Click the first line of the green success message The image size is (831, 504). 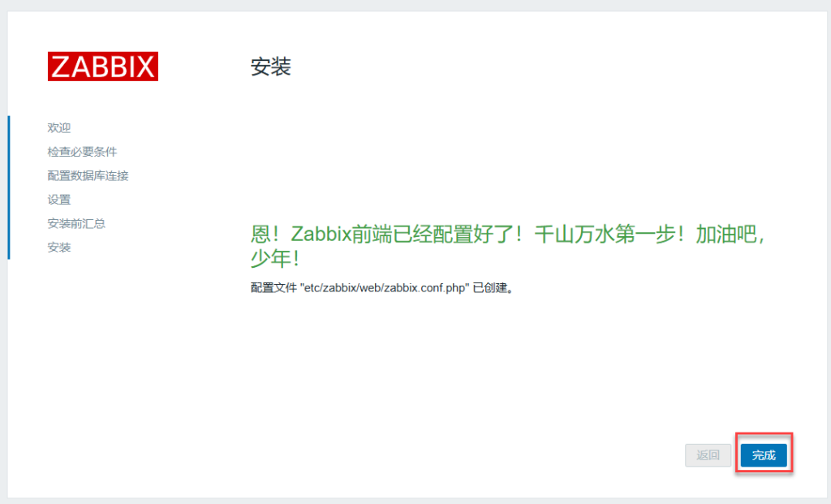coord(507,234)
